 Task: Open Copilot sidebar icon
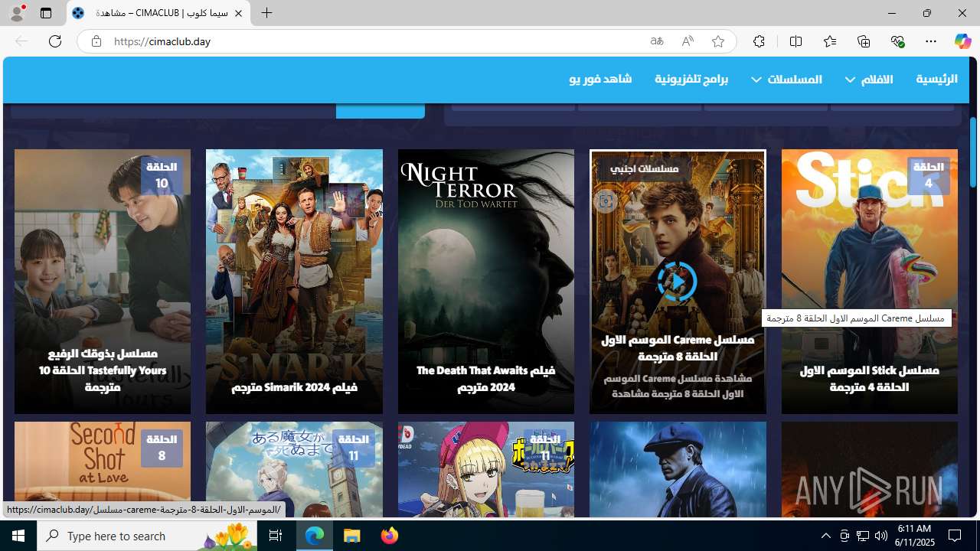(962, 41)
